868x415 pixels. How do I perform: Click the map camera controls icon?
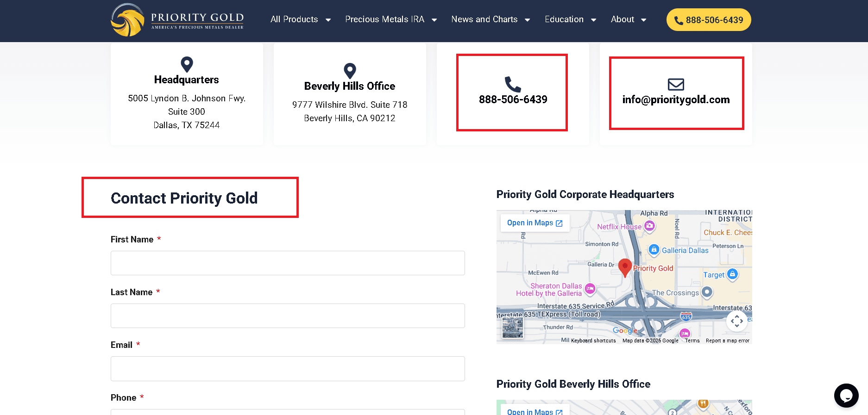point(737,321)
